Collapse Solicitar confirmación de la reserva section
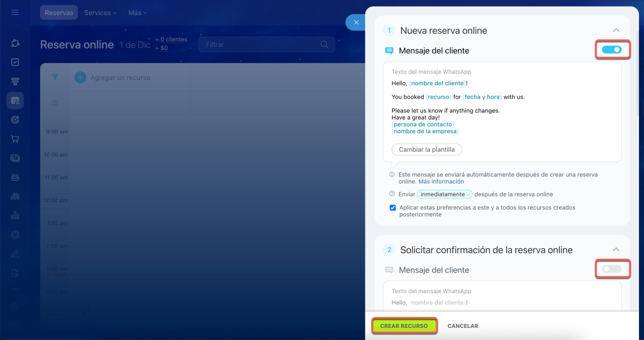644x340 pixels. click(x=616, y=250)
